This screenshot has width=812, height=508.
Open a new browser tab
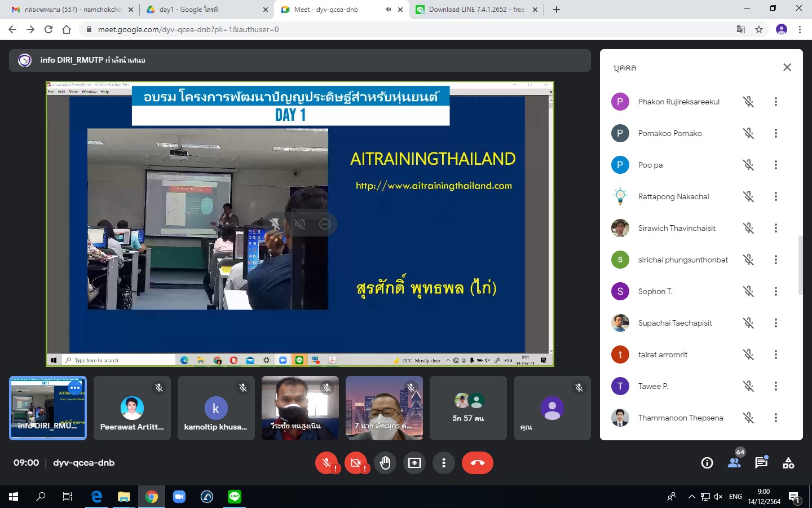[557, 10]
